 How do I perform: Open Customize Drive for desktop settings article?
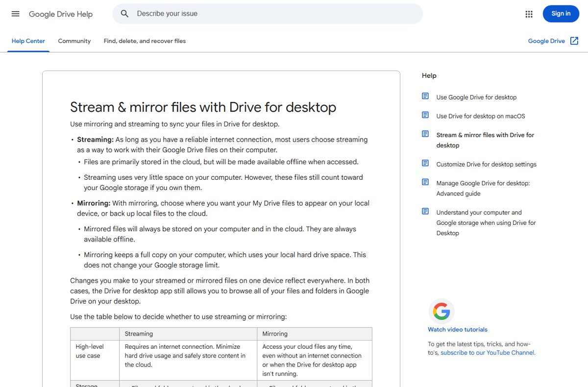487,165
